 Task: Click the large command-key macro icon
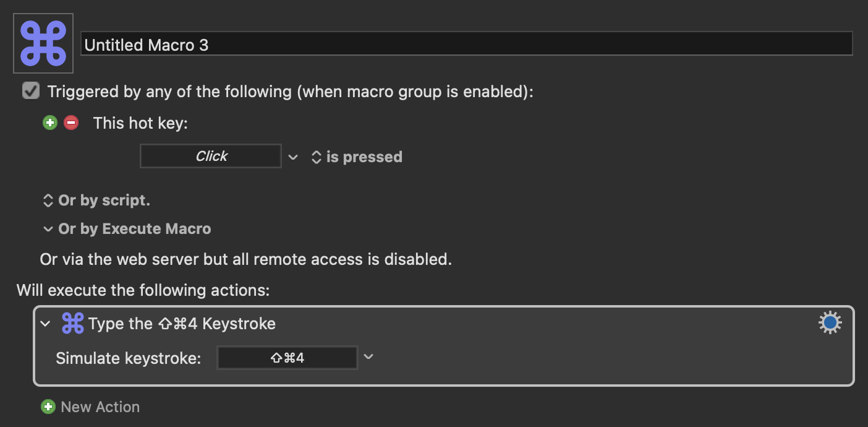point(43,43)
